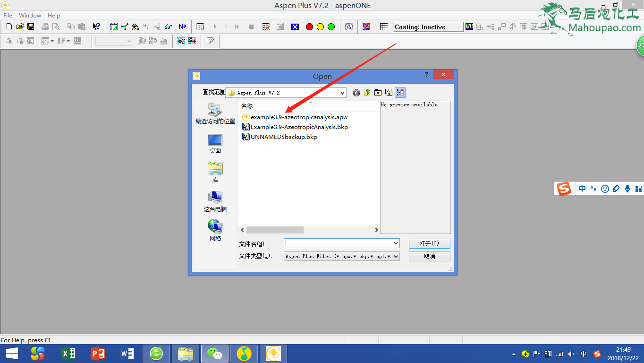
Task: Click the grid table toolbar icon
Action: [x=384, y=27]
